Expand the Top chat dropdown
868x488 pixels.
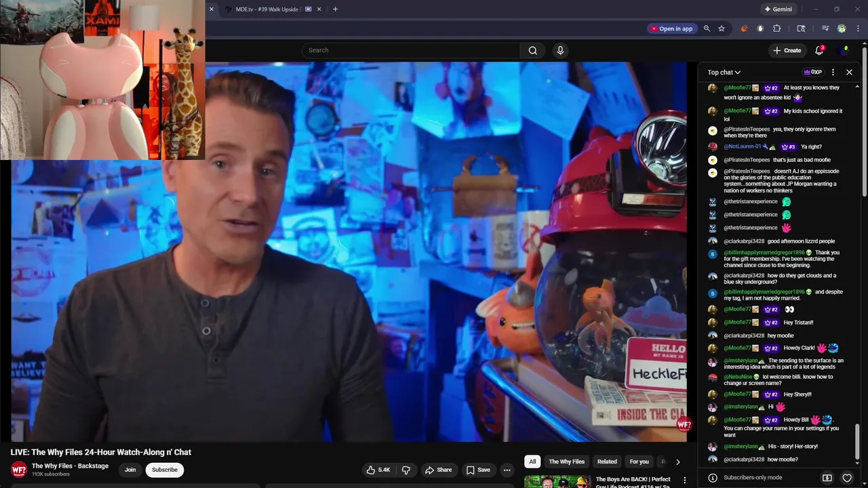[x=724, y=72]
